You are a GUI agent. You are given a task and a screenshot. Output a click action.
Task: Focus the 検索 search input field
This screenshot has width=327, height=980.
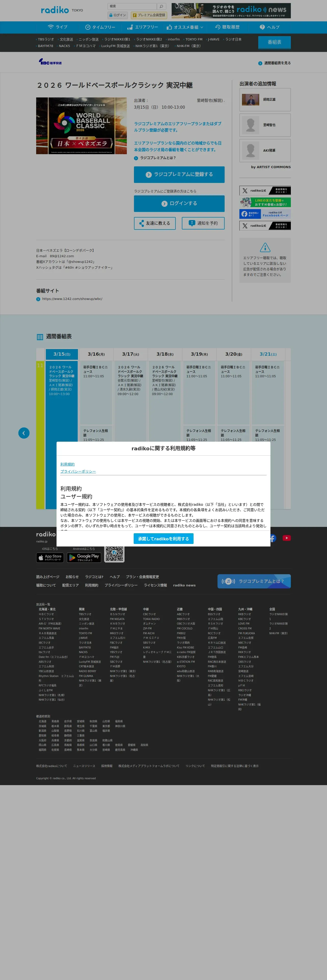pos(132,6)
